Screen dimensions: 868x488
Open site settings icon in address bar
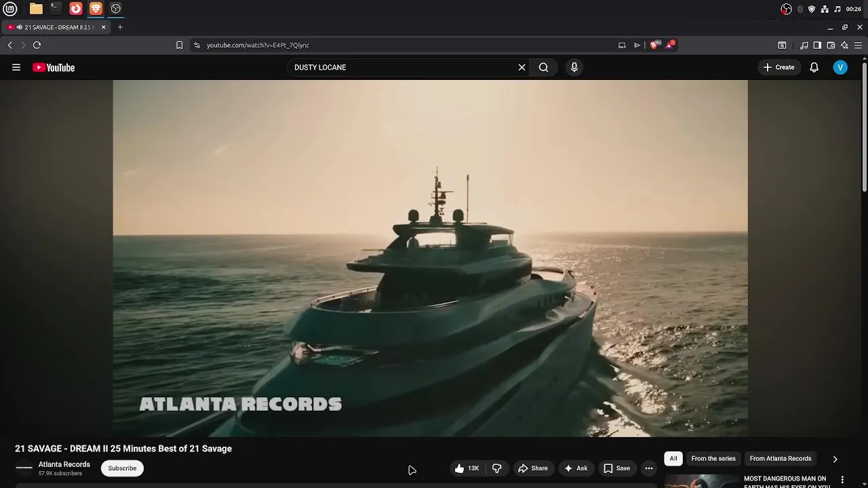tap(197, 45)
